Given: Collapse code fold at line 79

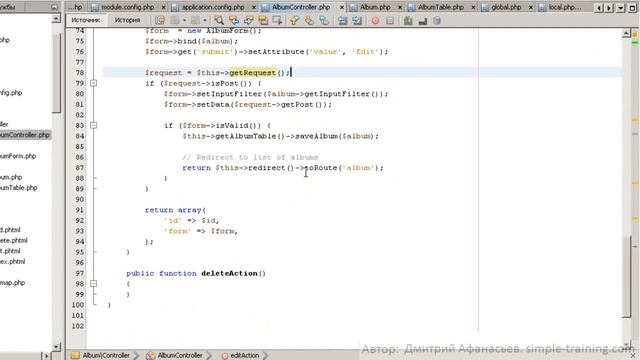Looking at the screenshot, I should point(93,83).
